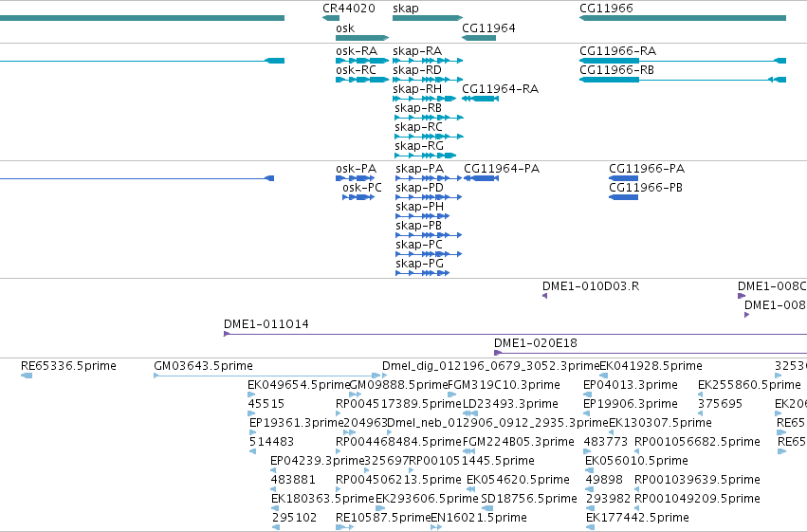Open the osk-PC protein label
Screen dimensions: 807x532
[x=362, y=188]
